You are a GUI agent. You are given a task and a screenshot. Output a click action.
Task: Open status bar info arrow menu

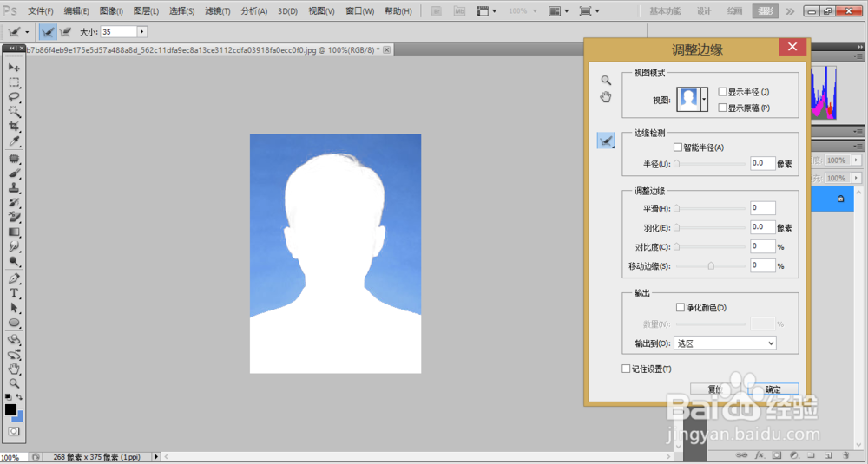point(156,457)
